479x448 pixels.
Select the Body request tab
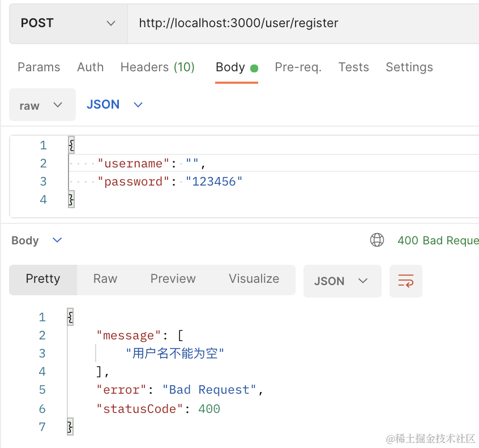point(237,68)
